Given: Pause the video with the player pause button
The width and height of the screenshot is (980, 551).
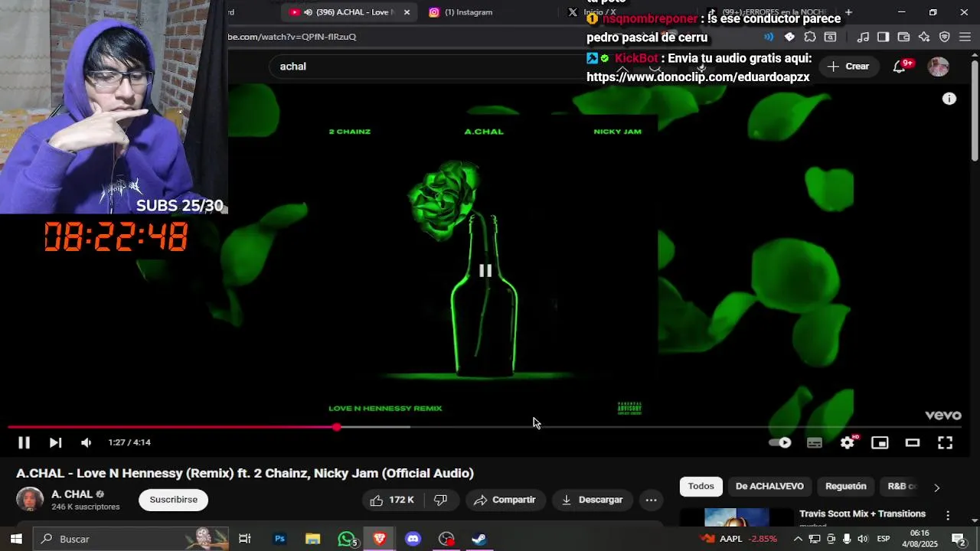Looking at the screenshot, I should tap(24, 442).
